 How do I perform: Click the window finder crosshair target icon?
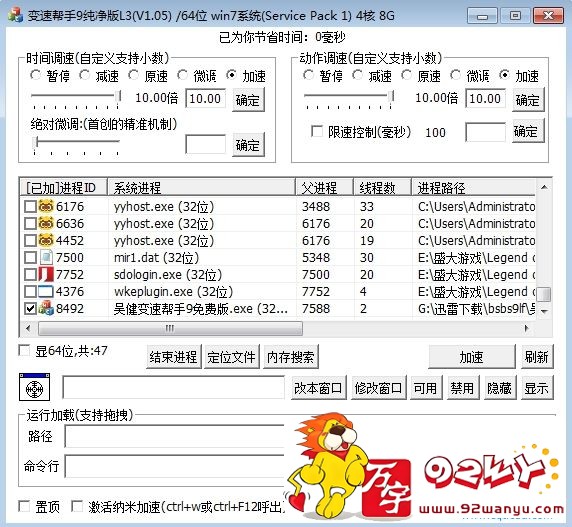click(x=34, y=387)
